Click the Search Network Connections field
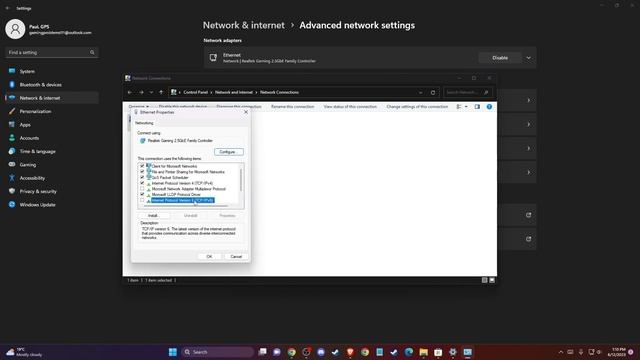Viewport: 640px width, 360px height. coord(467,93)
